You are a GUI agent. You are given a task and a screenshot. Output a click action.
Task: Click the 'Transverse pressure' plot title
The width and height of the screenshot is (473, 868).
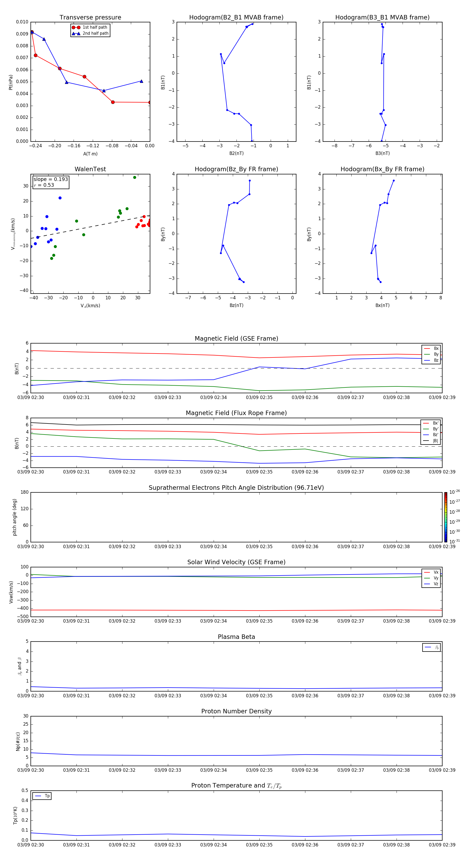coord(90,18)
